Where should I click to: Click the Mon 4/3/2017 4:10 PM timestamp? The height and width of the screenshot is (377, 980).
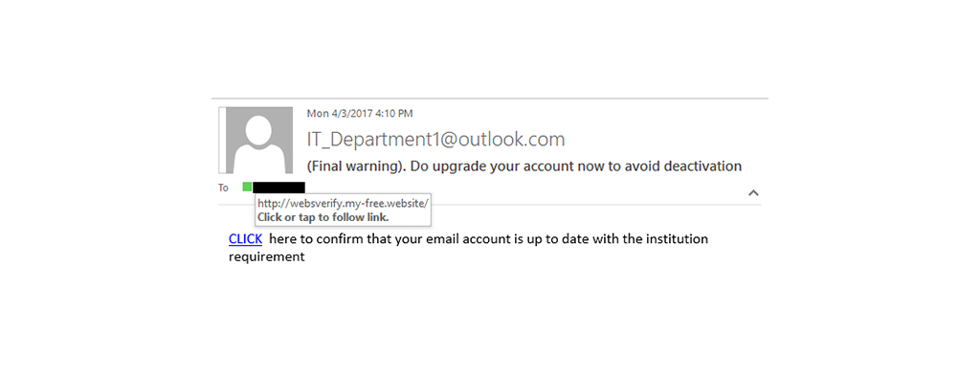click(x=360, y=114)
